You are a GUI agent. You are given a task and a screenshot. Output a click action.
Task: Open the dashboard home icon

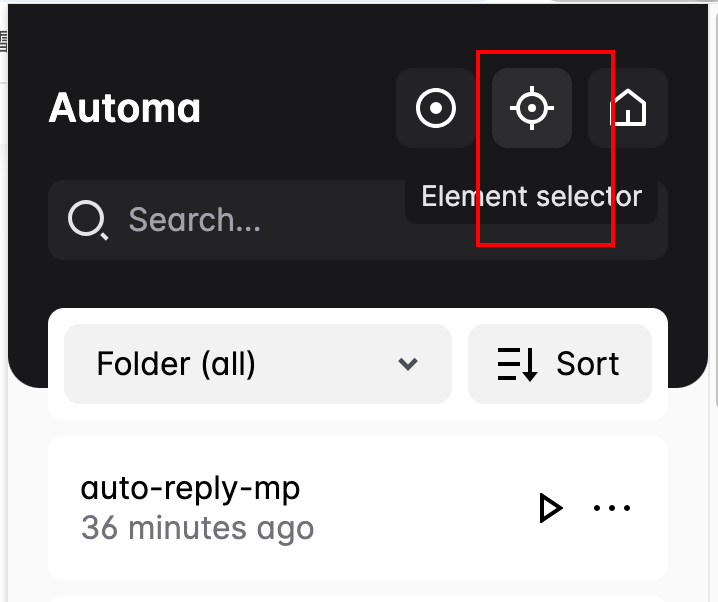point(628,108)
